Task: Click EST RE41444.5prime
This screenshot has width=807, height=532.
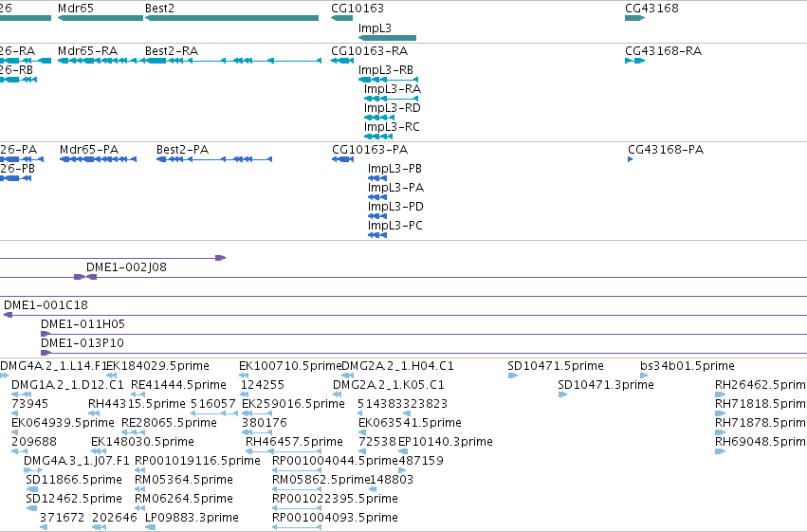Action: pyautogui.click(x=178, y=385)
